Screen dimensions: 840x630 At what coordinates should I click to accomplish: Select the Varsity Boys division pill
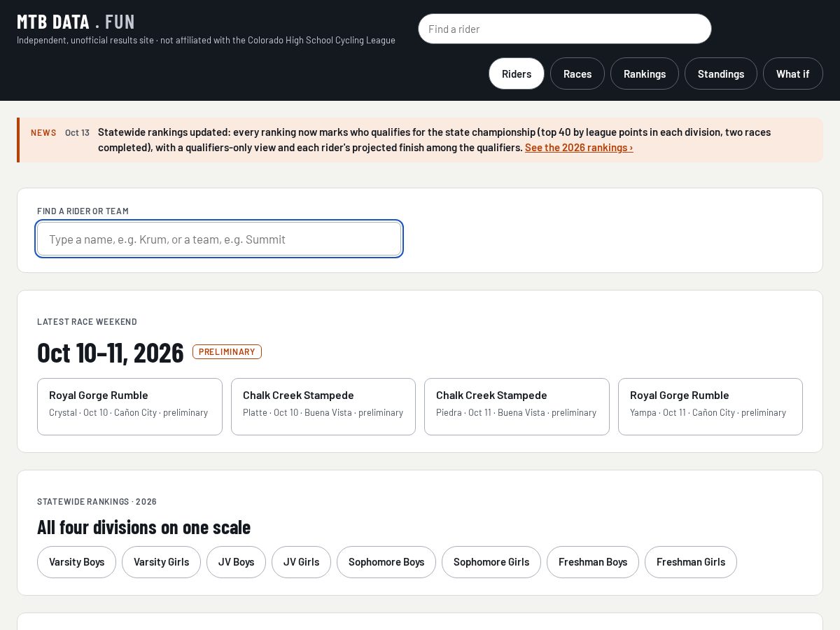coord(76,562)
